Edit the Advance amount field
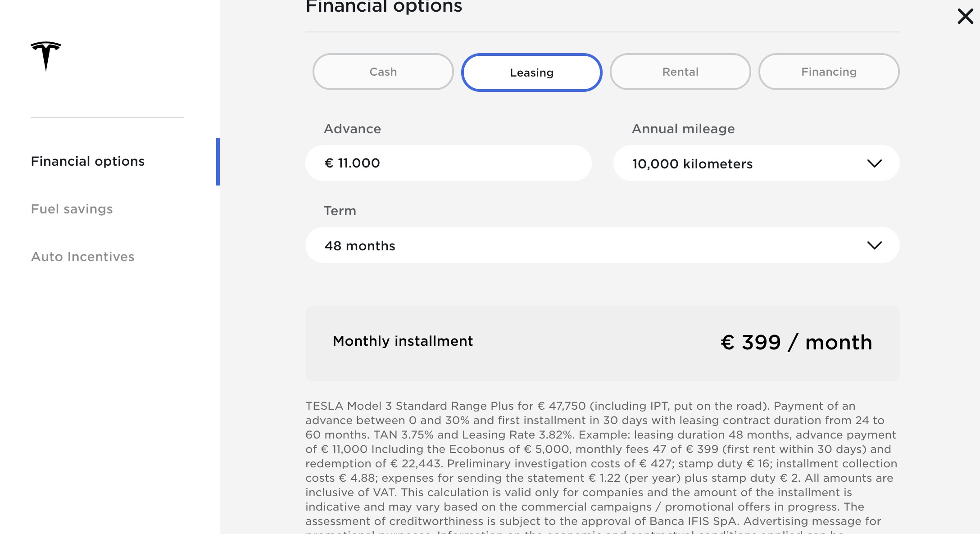This screenshot has width=980, height=534. (449, 163)
